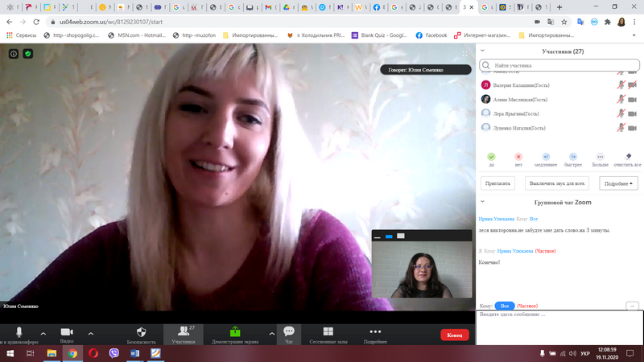
Task: Click Выключить звук для всех button
Action: [x=557, y=183]
